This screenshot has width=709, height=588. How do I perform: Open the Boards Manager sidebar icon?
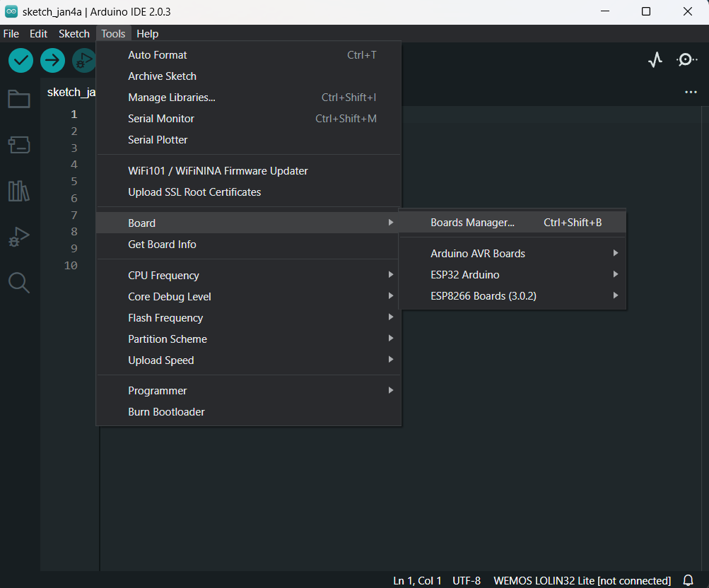pyautogui.click(x=19, y=145)
